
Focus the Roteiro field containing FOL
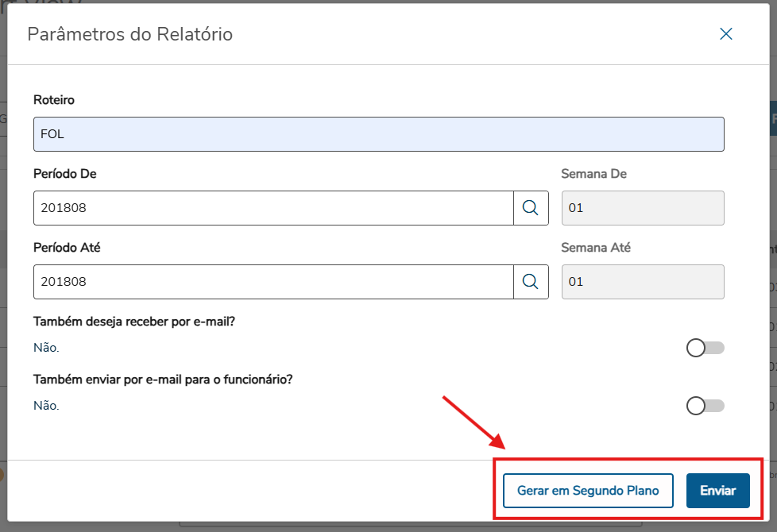pyautogui.click(x=378, y=134)
